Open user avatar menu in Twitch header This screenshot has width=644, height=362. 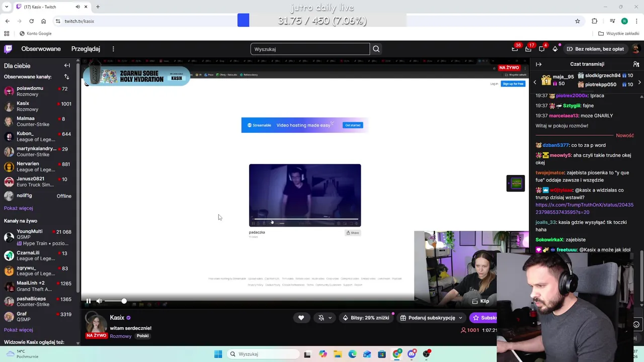pyautogui.click(x=635, y=49)
